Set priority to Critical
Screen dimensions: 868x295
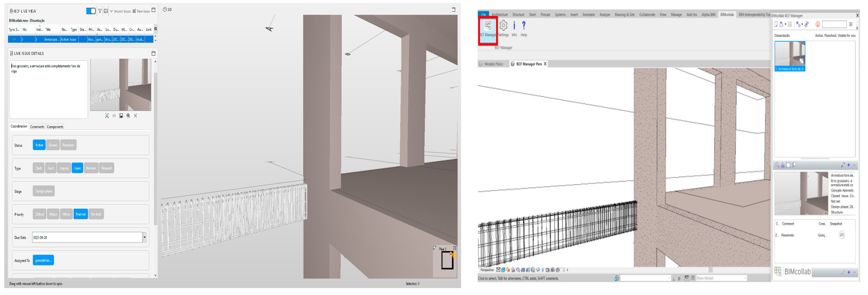point(39,214)
